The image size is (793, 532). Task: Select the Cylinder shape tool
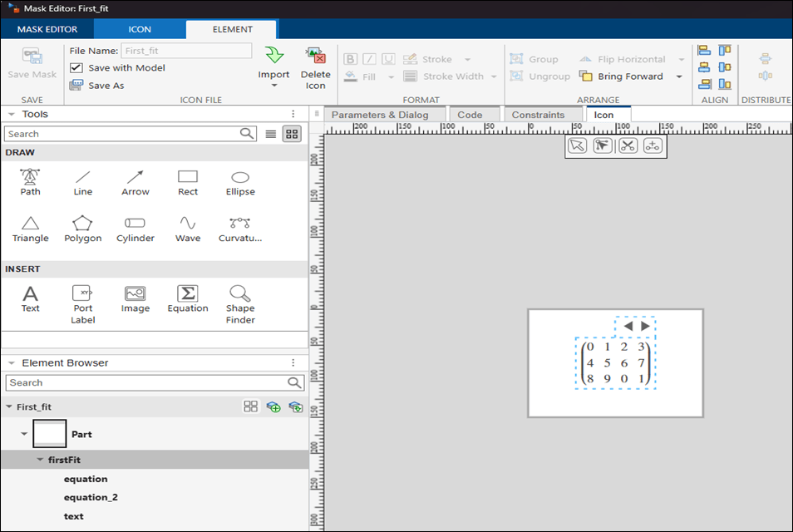pyautogui.click(x=135, y=228)
